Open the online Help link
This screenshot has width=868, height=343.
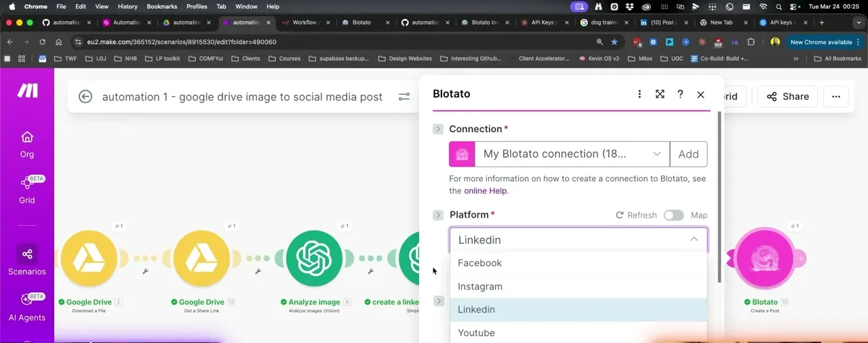(x=485, y=190)
